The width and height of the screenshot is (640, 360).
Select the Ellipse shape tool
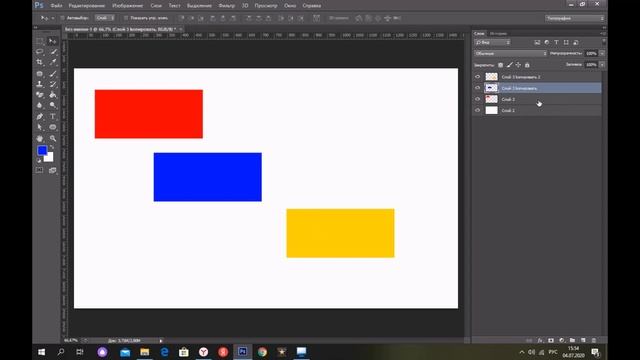tap(53, 127)
